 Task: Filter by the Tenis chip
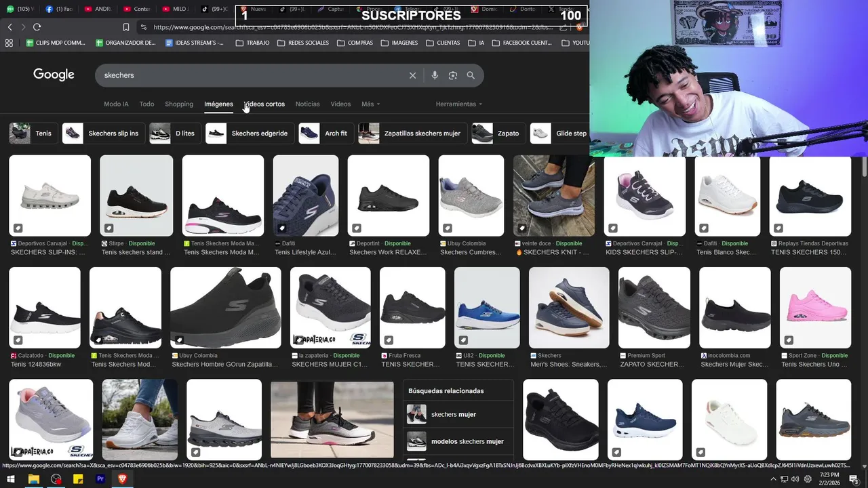pos(33,134)
